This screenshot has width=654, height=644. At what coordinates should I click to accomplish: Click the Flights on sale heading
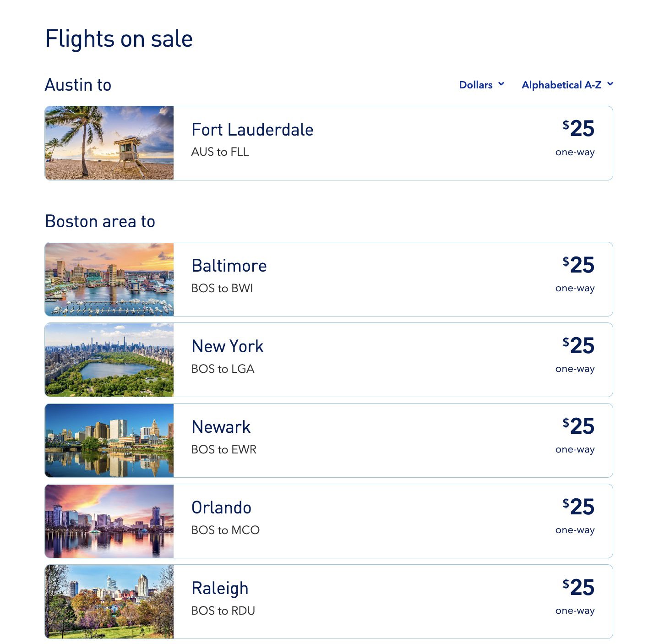pos(119,38)
